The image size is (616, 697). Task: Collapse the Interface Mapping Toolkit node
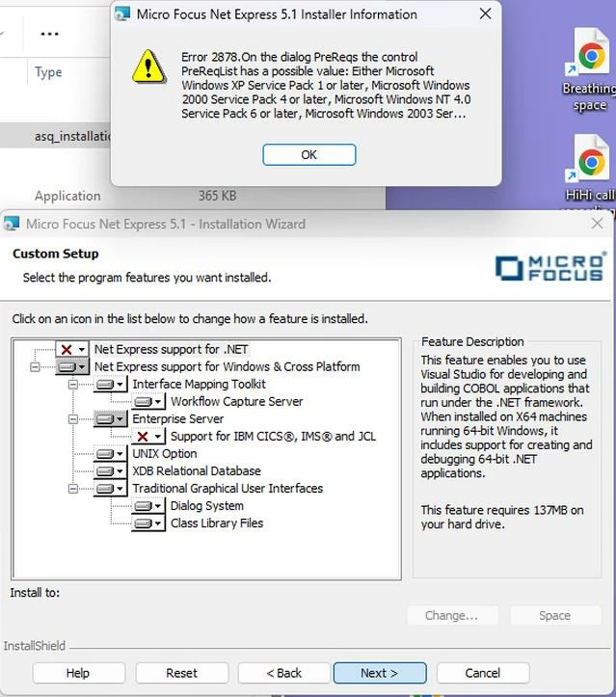73,384
